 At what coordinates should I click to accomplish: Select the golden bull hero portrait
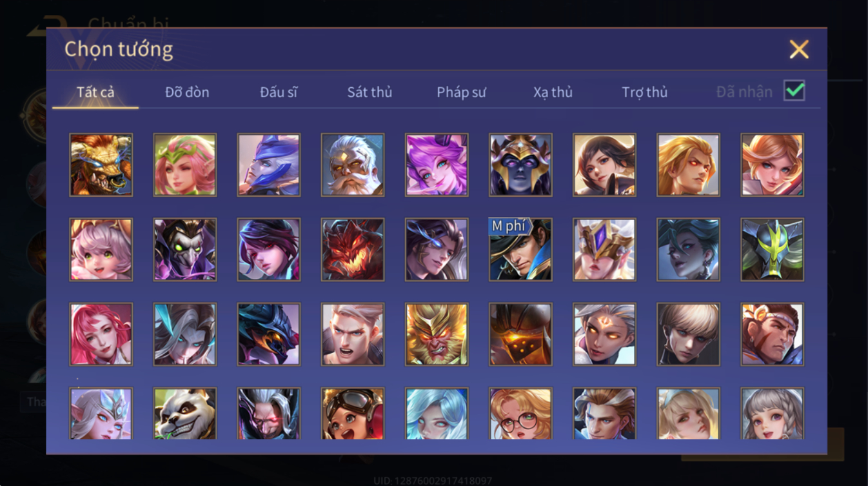click(x=101, y=165)
